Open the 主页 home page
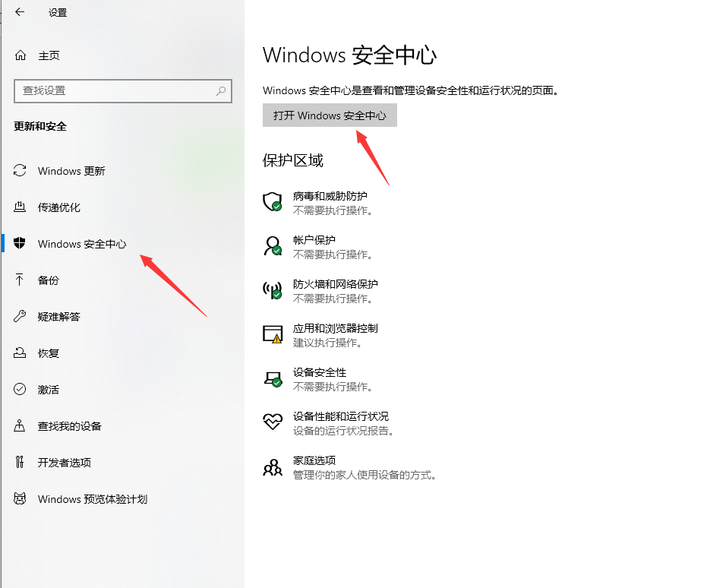The image size is (710, 588). [x=49, y=55]
